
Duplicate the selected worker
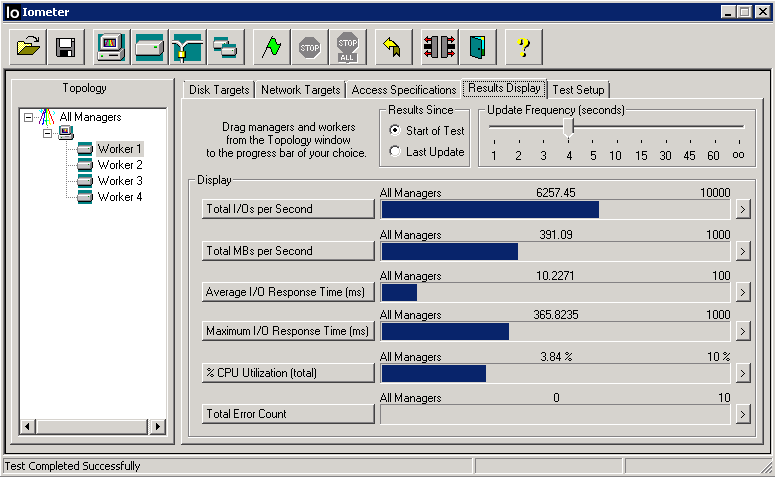225,47
